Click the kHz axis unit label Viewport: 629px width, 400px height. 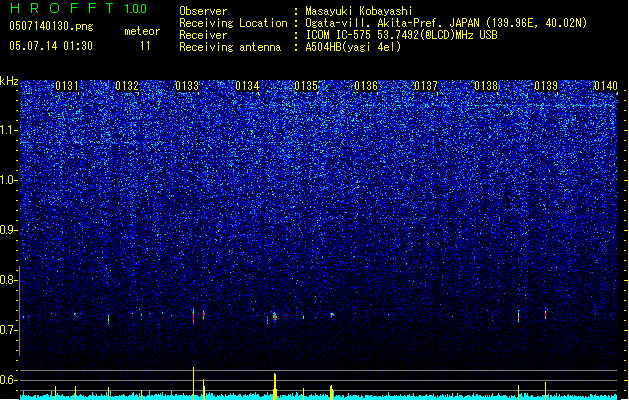[9, 81]
